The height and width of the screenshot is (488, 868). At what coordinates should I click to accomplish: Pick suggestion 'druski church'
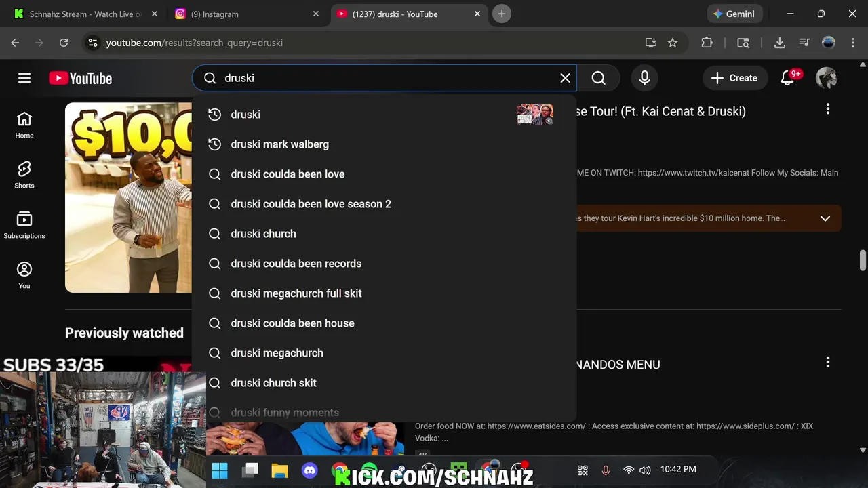(x=384, y=234)
